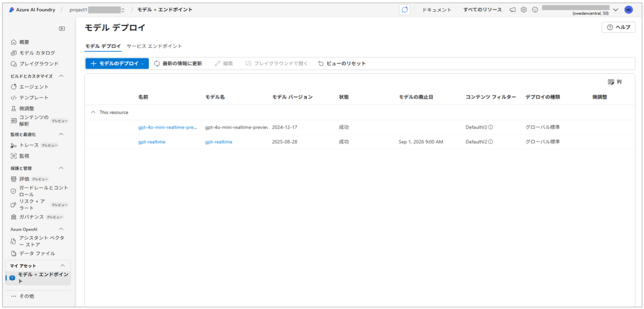Open ガバナンス preview item
644x309 pixels.
(x=37, y=217)
